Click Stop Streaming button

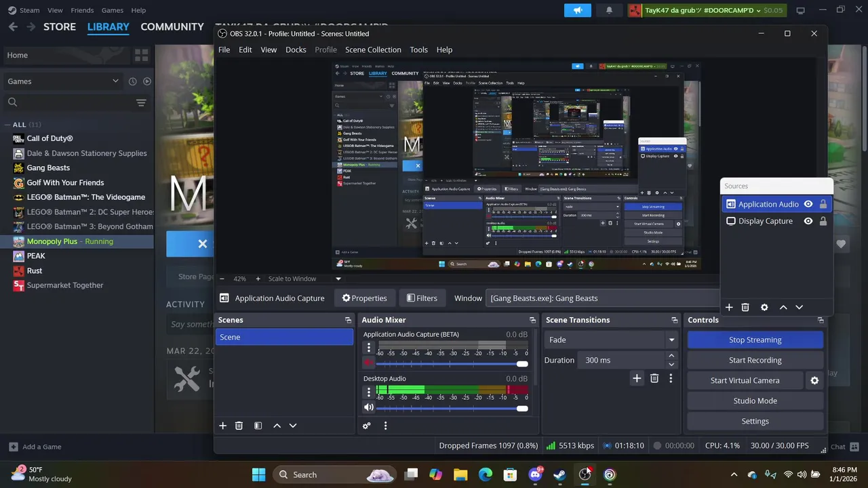pyautogui.click(x=755, y=340)
